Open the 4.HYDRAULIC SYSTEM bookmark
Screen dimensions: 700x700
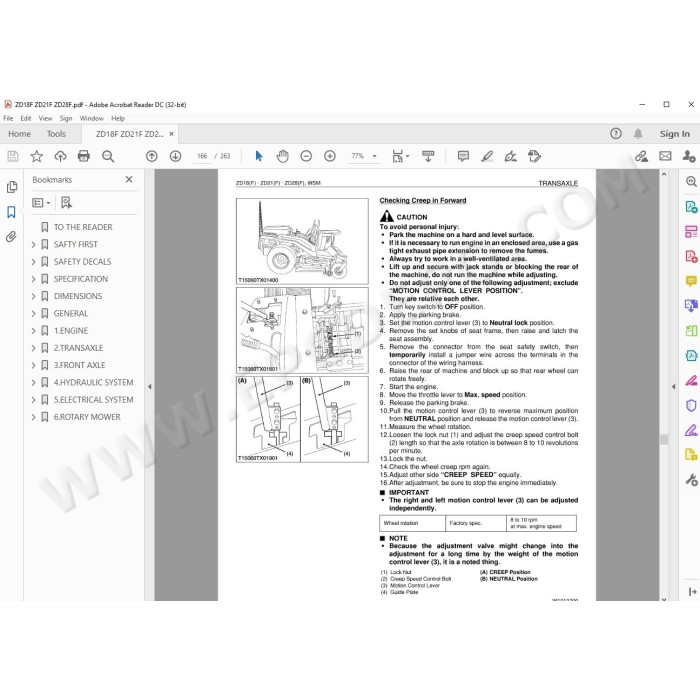click(93, 383)
